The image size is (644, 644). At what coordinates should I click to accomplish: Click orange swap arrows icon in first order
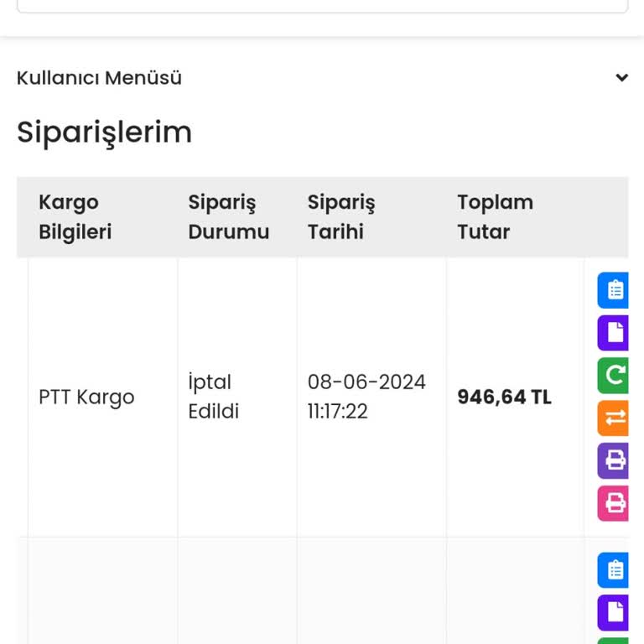(614, 418)
